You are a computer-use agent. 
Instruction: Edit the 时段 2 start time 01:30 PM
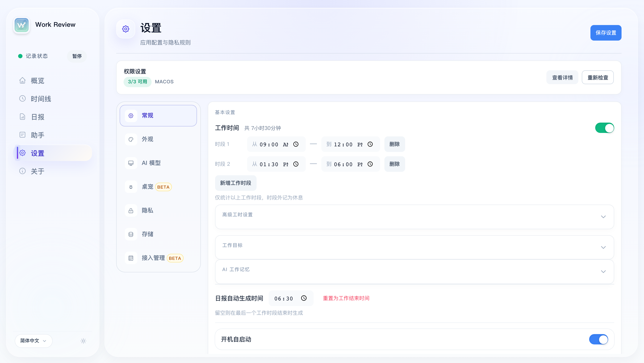(276, 164)
